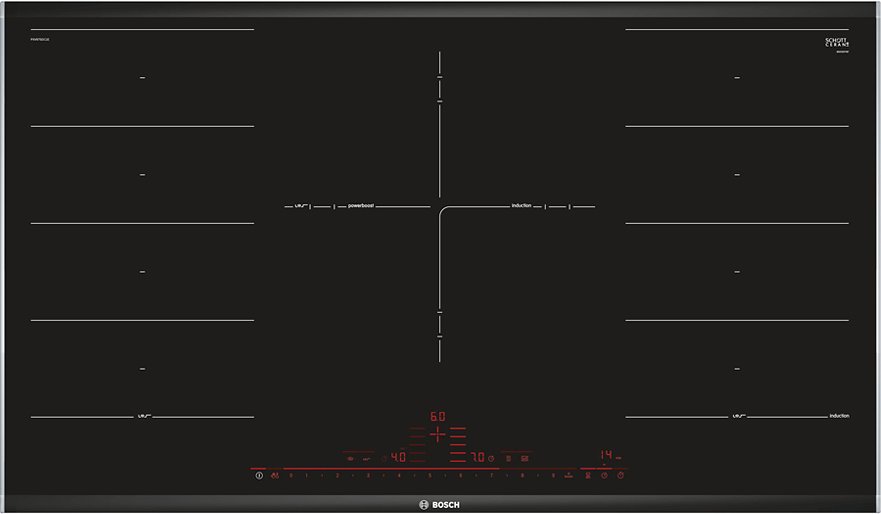Set power level 9 on slider
This screenshot has height=514, width=881.
[553, 475]
